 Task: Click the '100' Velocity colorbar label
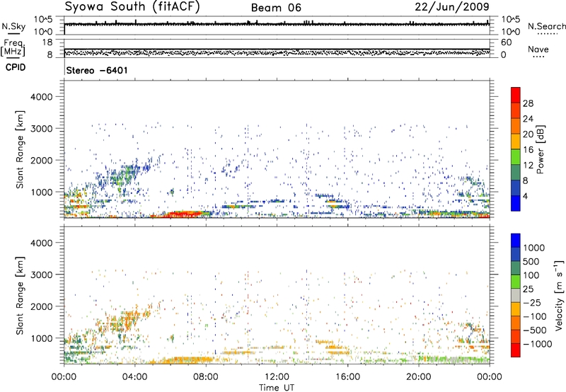pyautogui.click(x=531, y=275)
